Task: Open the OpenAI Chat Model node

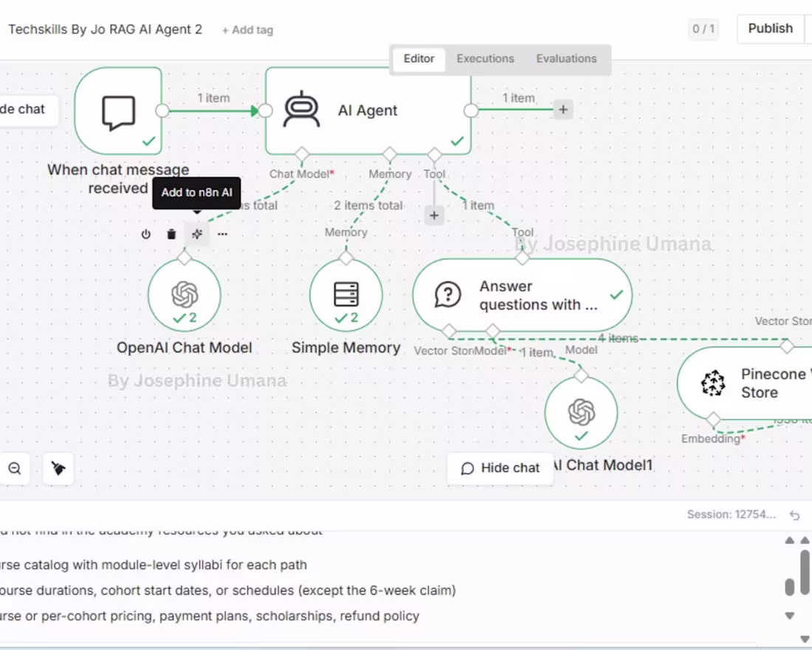Action: [x=185, y=295]
